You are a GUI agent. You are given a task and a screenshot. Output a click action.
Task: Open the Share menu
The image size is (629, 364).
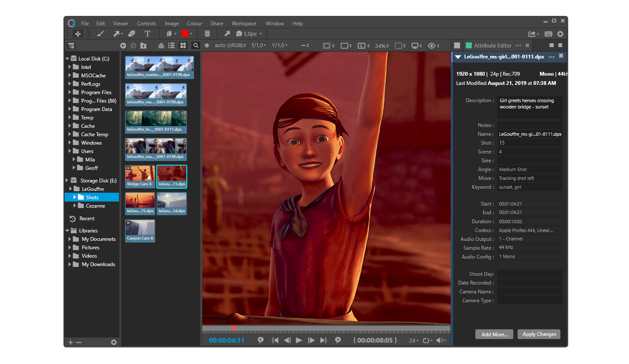(x=217, y=24)
